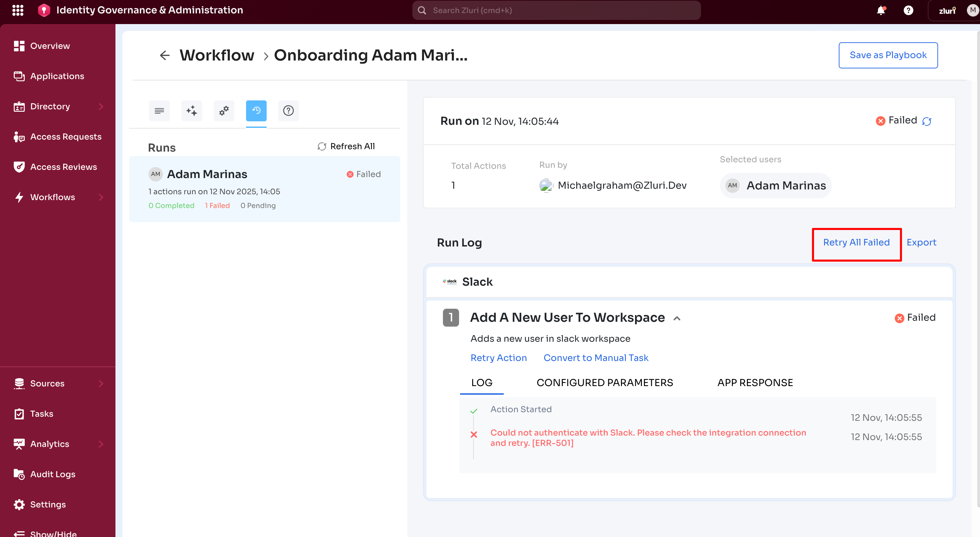Click the help question-mark icon in workflow toolbar

point(288,111)
